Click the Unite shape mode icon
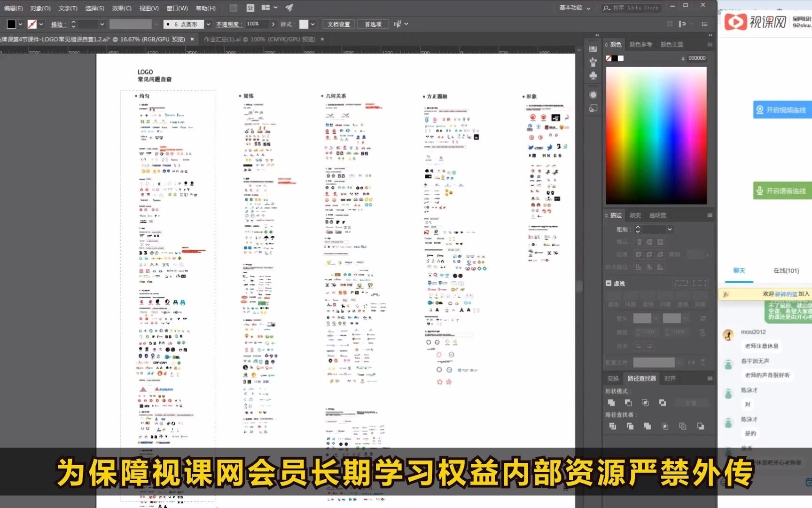This screenshot has width=812, height=508. tap(611, 403)
